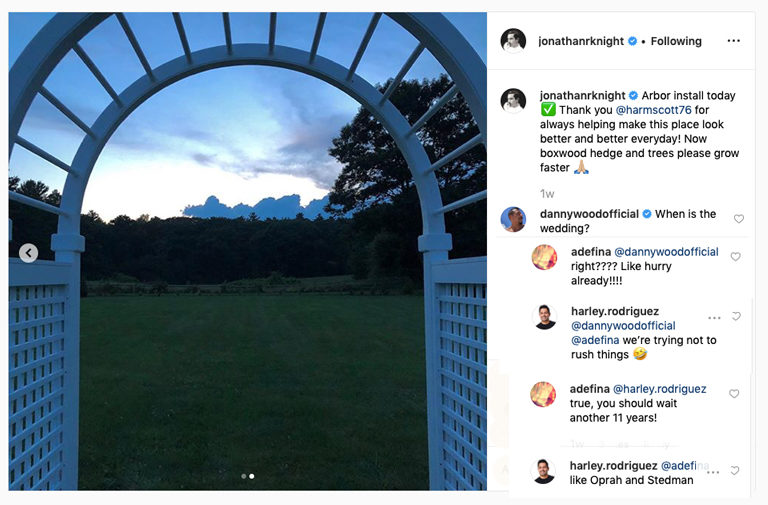Like harley.rodriguez's "Oprah and Stedman" comment
This screenshot has width=768, height=505.
coord(735,471)
